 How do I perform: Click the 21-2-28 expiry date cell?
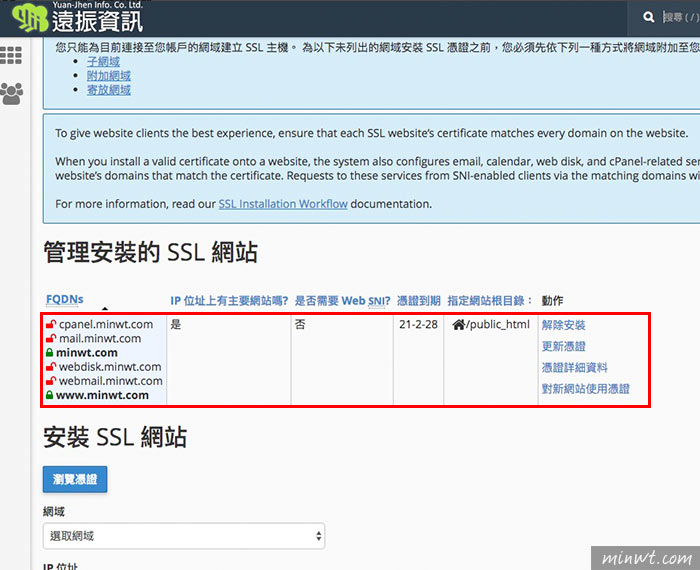[418, 325]
